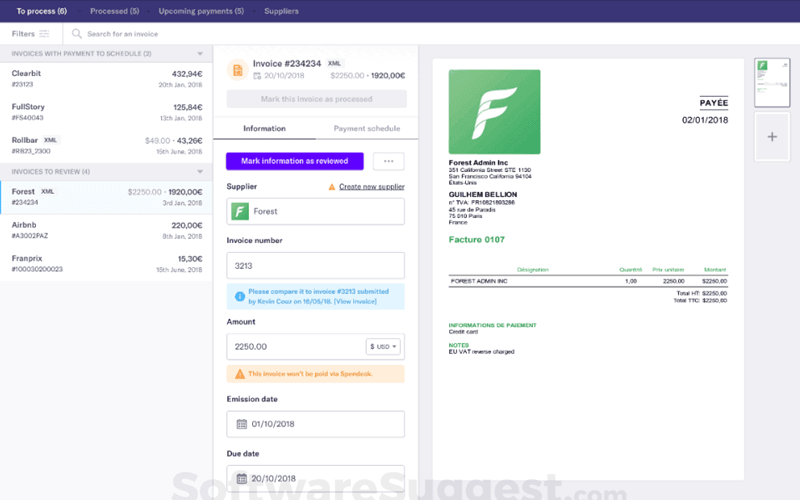Click the Facture 0107 heading
Viewport: 800px width, 500px height.
click(477, 240)
